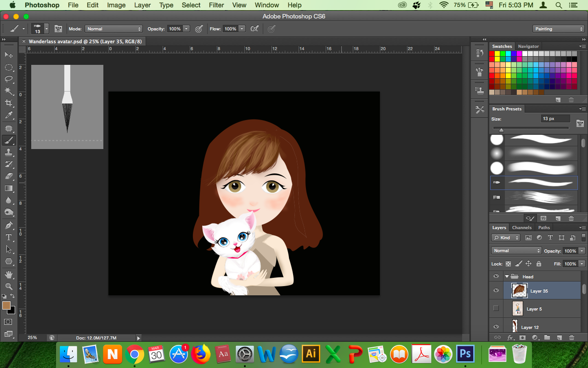Pick the red swatch in Swatches
This screenshot has width=588, height=368.
tap(492, 53)
